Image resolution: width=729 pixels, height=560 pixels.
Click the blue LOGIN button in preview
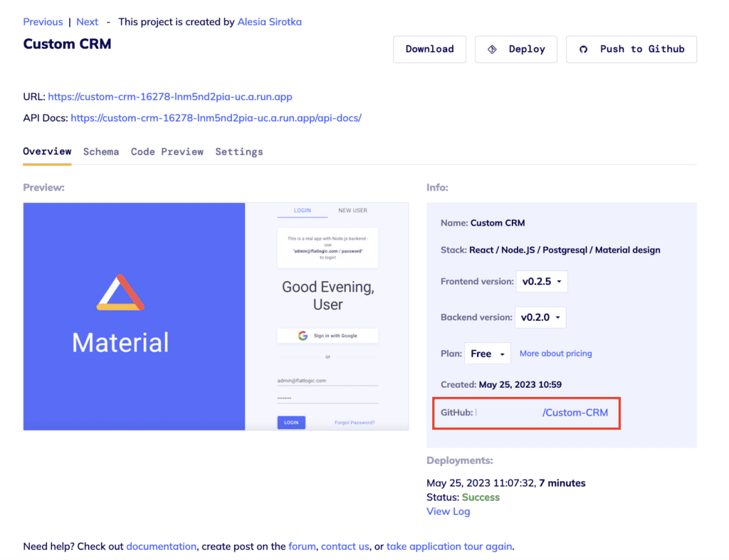[291, 423]
